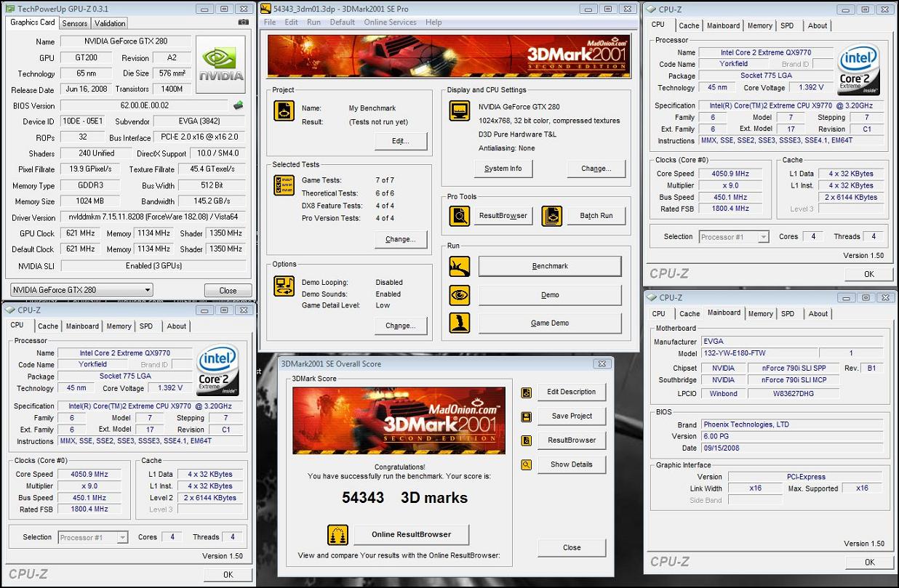Switch to the Validation tab in GPU-Z
This screenshot has height=588, width=899.
pyautogui.click(x=111, y=23)
